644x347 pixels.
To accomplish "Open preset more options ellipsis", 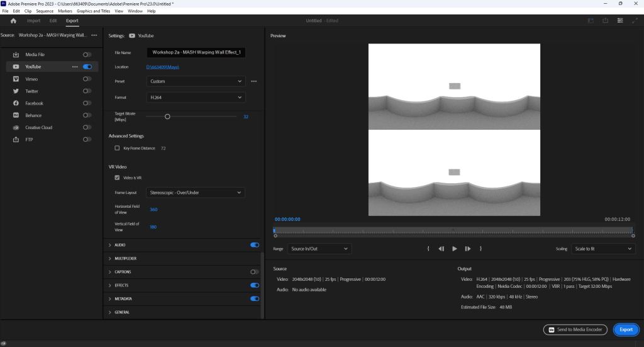I will click(x=254, y=81).
